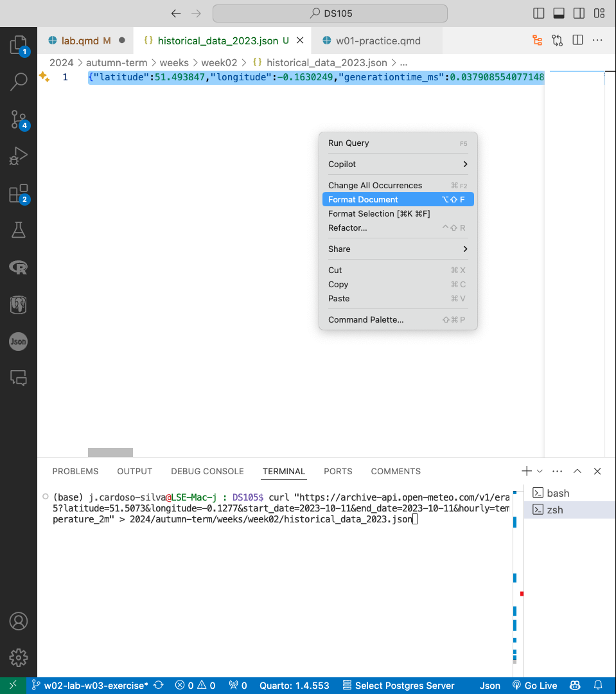Switch to the PORTS panel tab
Viewport: 616px width, 694px height.
point(338,472)
